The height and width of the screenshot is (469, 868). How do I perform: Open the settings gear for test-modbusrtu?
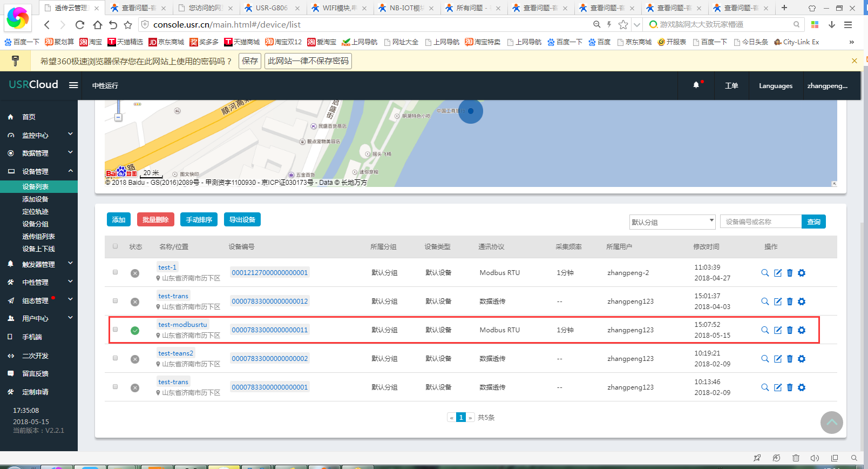tap(802, 330)
